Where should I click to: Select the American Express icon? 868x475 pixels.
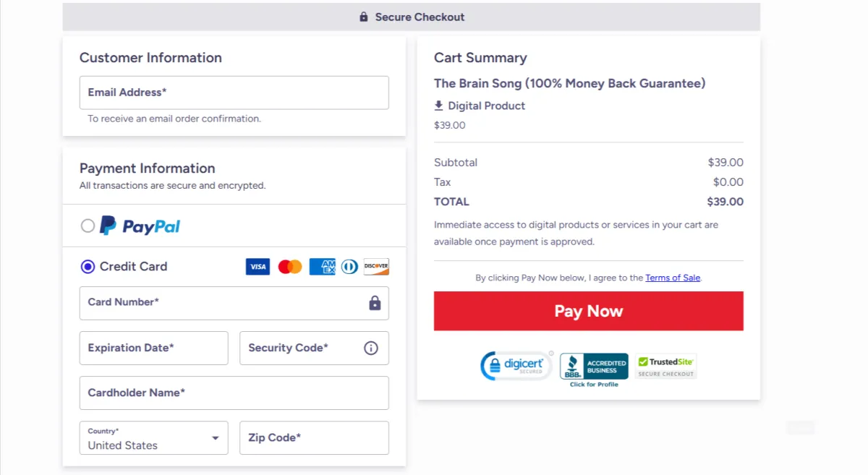pos(321,267)
